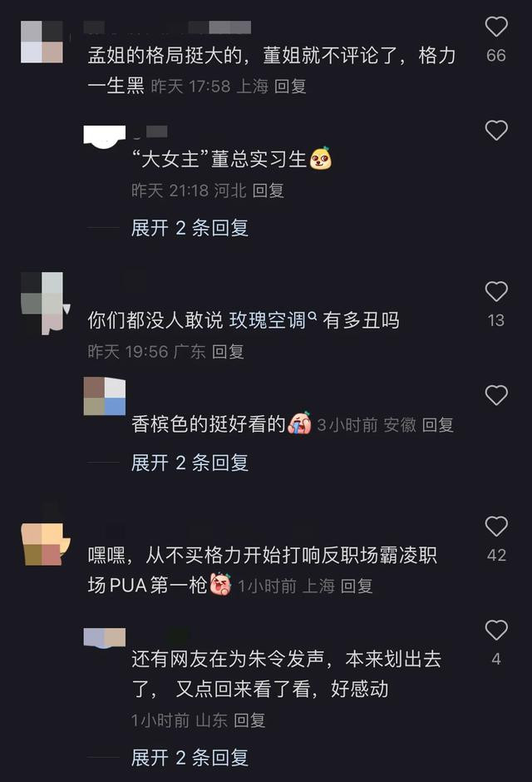Reply to the 3小时前 安徽 comment
This screenshot has width=532, height=782.
(438, 425)
